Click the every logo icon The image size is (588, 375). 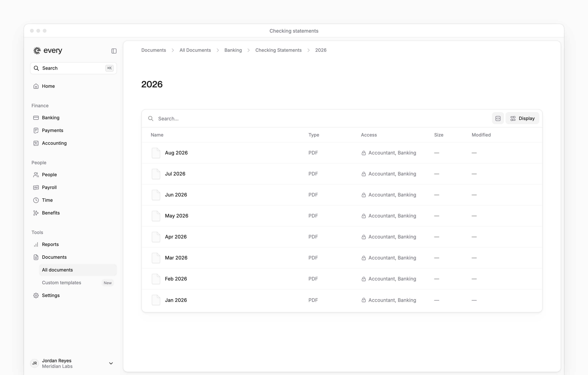[37, 51]
